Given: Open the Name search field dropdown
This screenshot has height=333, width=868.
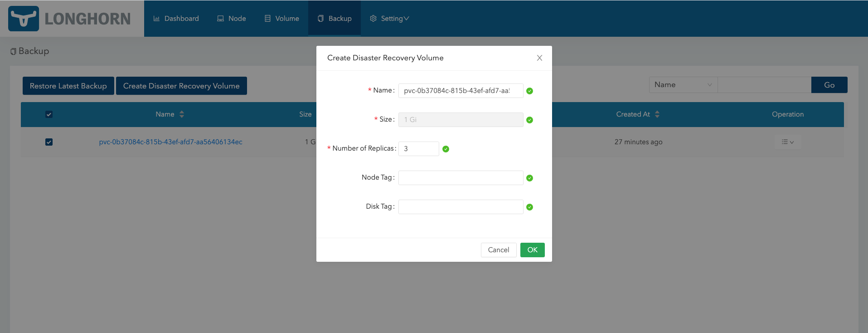Looking at the screenshot, I should (x=683, y=85).
